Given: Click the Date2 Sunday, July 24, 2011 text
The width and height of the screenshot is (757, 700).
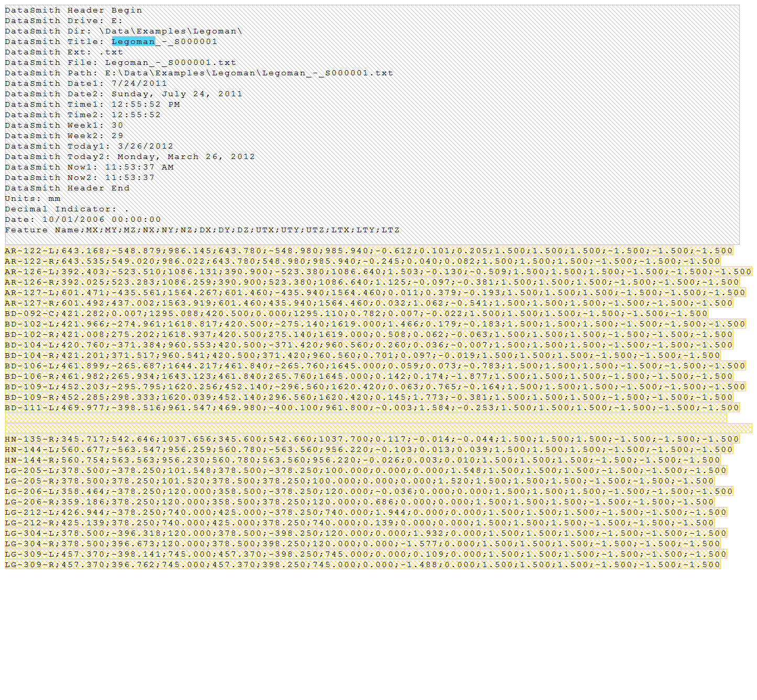Looking at the screenshot, I should click(176, 94).
